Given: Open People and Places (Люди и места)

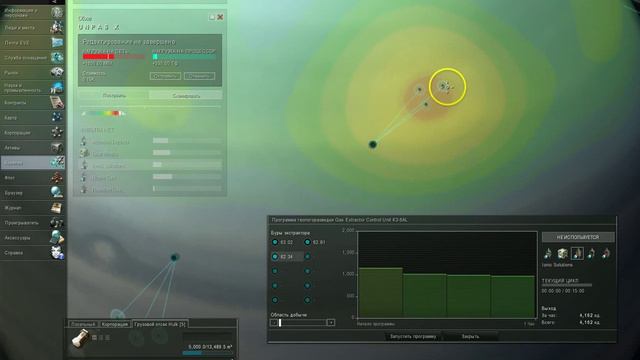Looking at the screenshot, I should tap(57, 27).
